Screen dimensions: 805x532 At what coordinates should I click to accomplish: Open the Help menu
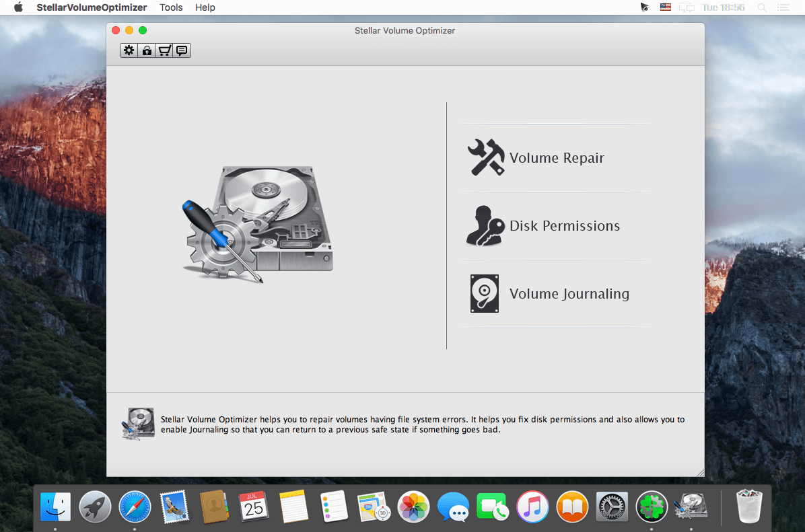click(x=205, y=7)
